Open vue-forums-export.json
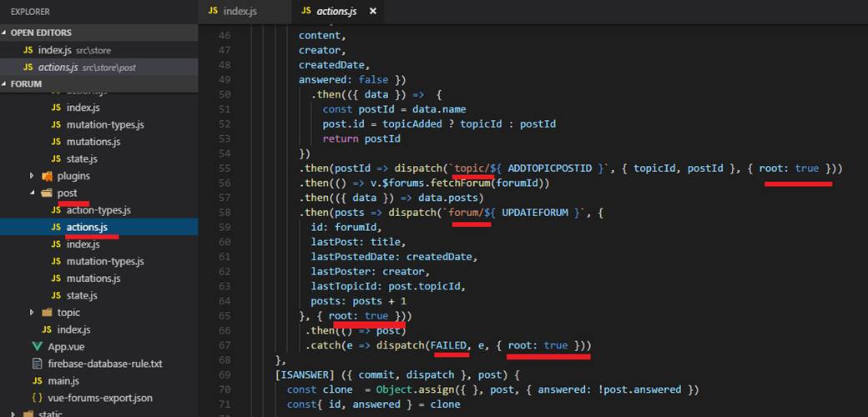This screenshot has width=868, height=417. pyautogui.click(x=99, y=398)
